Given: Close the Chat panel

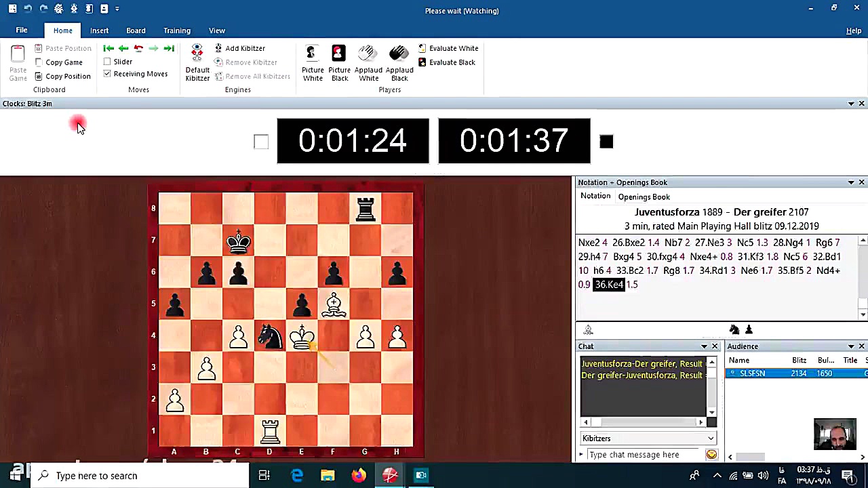Looking at the screenshot, I should click(714, 346).
